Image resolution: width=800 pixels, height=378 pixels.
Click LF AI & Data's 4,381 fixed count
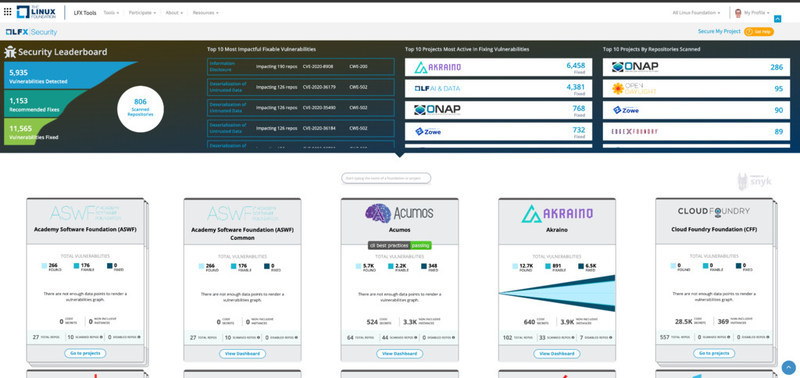click(x=576, y=87)
